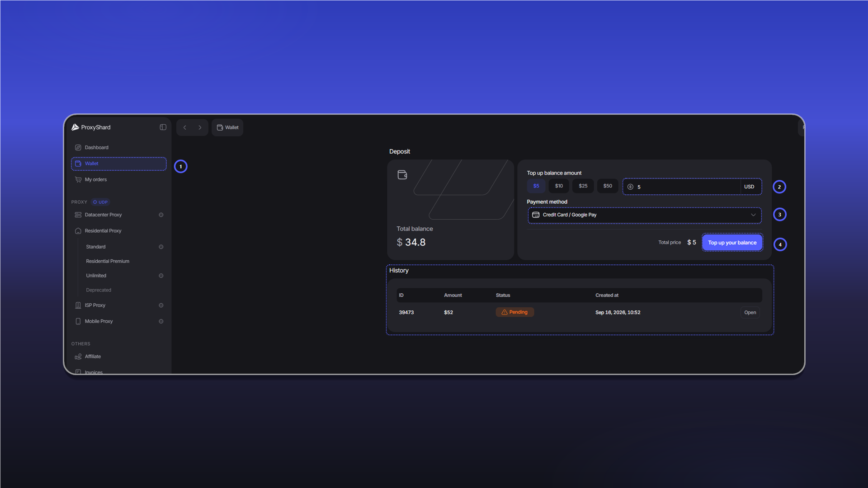Select Wallet in the sidebar

[x=119, y=164]
